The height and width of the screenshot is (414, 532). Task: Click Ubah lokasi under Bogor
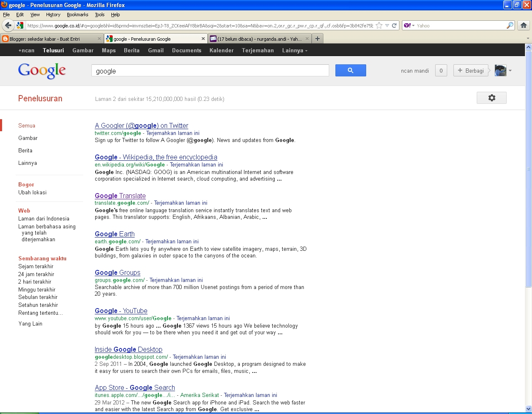click(x=32, y=192)
